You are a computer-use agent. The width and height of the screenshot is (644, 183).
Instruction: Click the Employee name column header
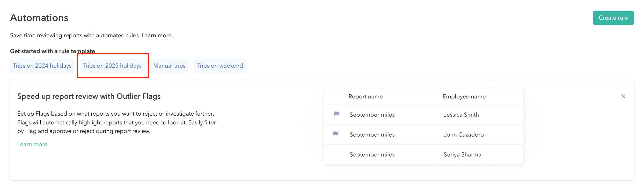point(464,96)
